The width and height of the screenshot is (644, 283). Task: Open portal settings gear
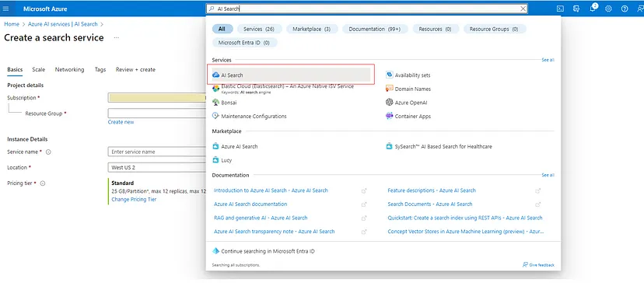(609, 9)
